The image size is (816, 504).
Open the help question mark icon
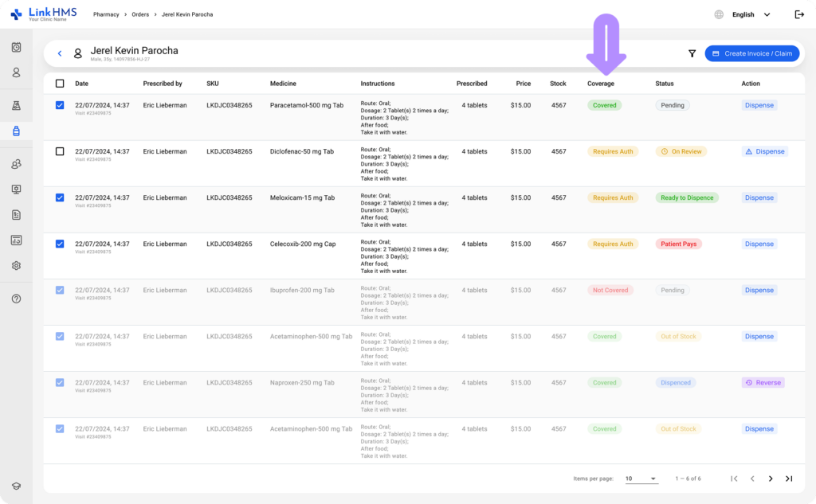[x=16, y=299]
